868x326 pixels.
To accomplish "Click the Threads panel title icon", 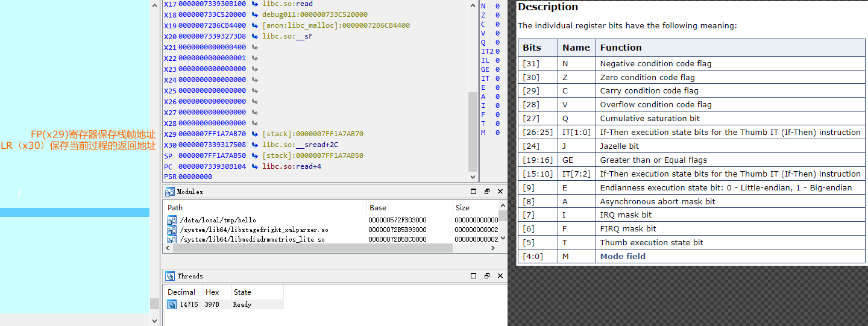I will click(170, 276).
